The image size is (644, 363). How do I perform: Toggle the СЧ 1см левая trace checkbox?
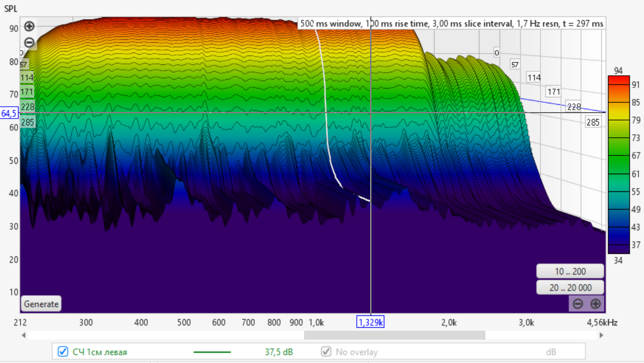(x=63, y=352)
